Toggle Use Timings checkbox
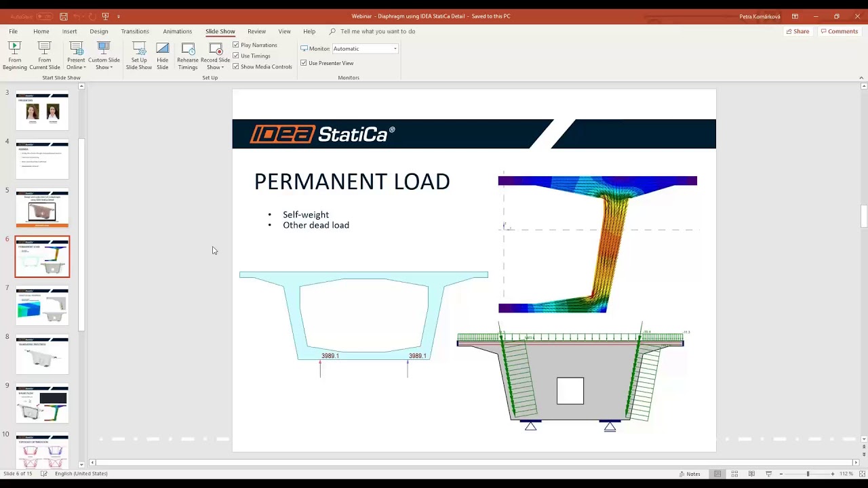This screenshot has width=868, height=488. coord(236,56)
